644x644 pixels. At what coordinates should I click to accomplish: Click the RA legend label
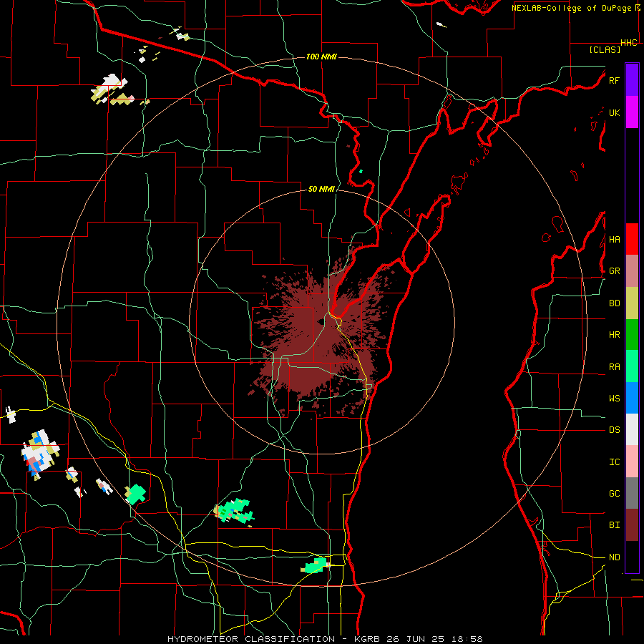point(614,367)
